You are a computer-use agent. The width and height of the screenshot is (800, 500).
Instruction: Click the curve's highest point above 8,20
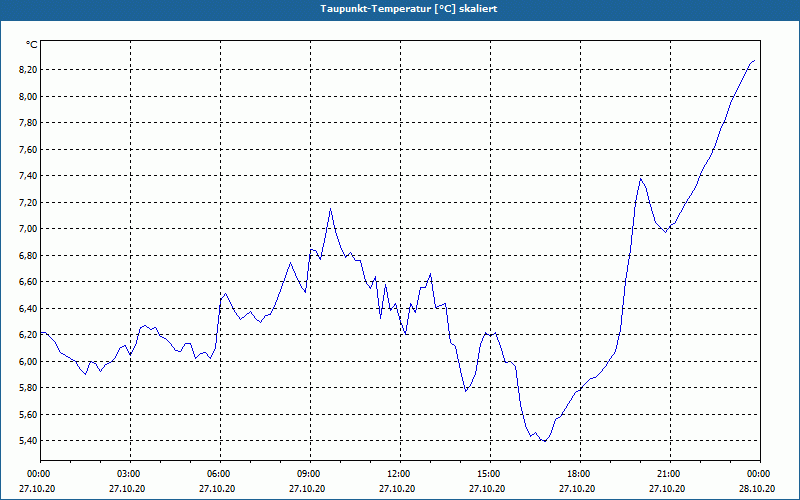pos(754,60)
